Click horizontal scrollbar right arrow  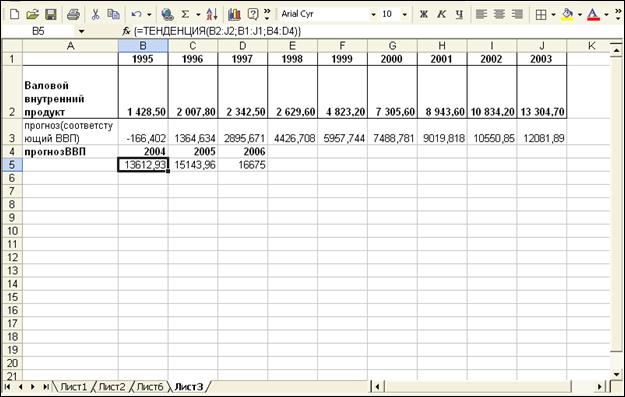600,386
